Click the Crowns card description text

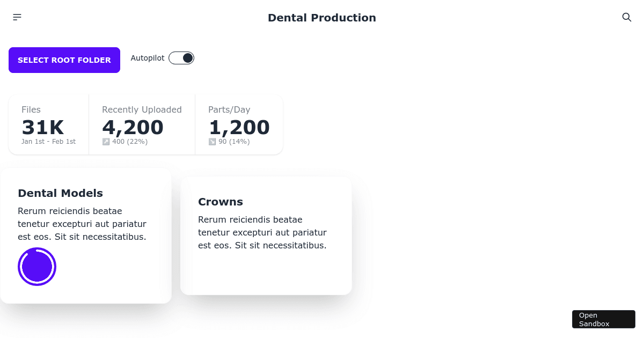click(x=262, y=232)
